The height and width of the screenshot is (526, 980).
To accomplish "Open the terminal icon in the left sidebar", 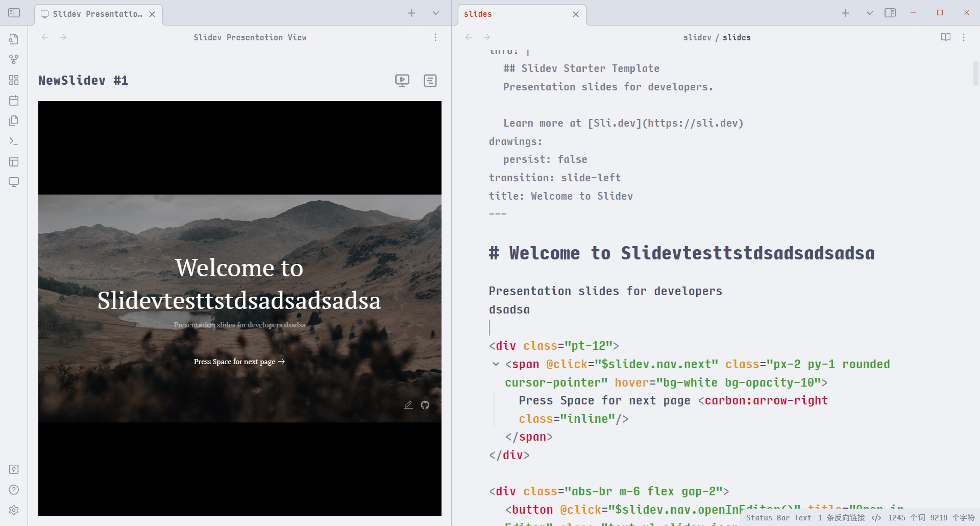I will point(14,141).
